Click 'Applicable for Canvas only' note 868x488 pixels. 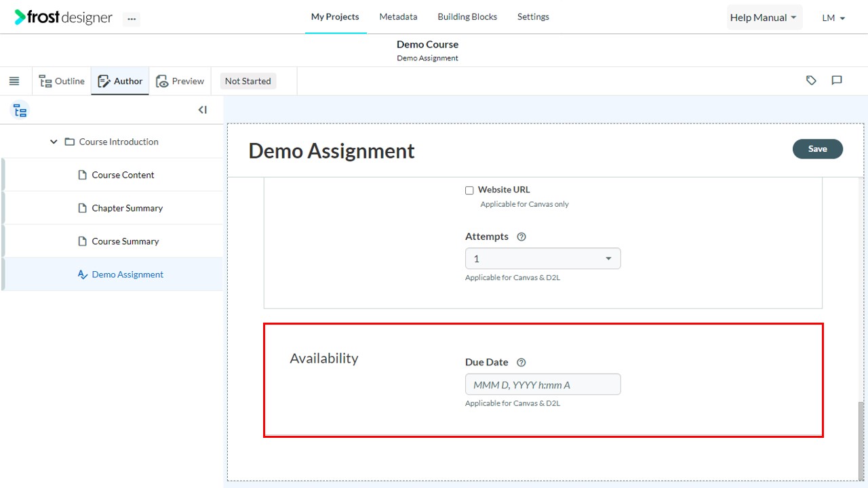pyautogui.click(x=524, y=204)
